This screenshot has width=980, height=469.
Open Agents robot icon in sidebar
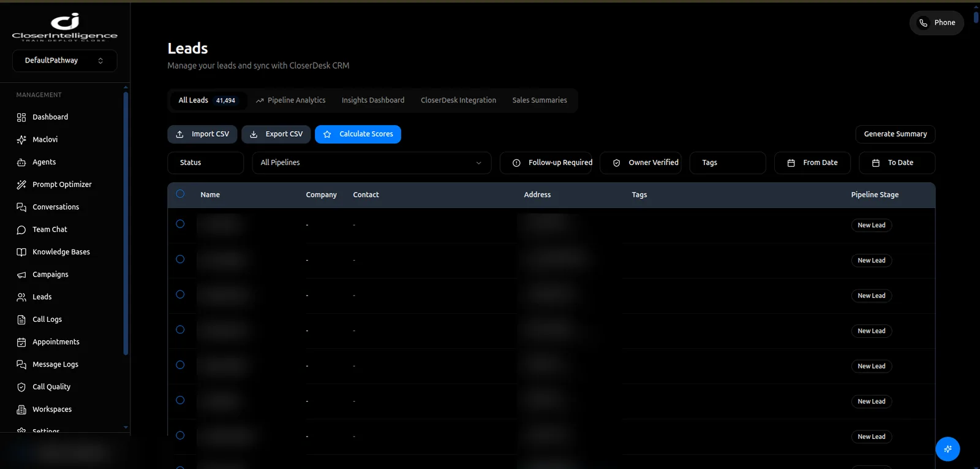(21, 162)
